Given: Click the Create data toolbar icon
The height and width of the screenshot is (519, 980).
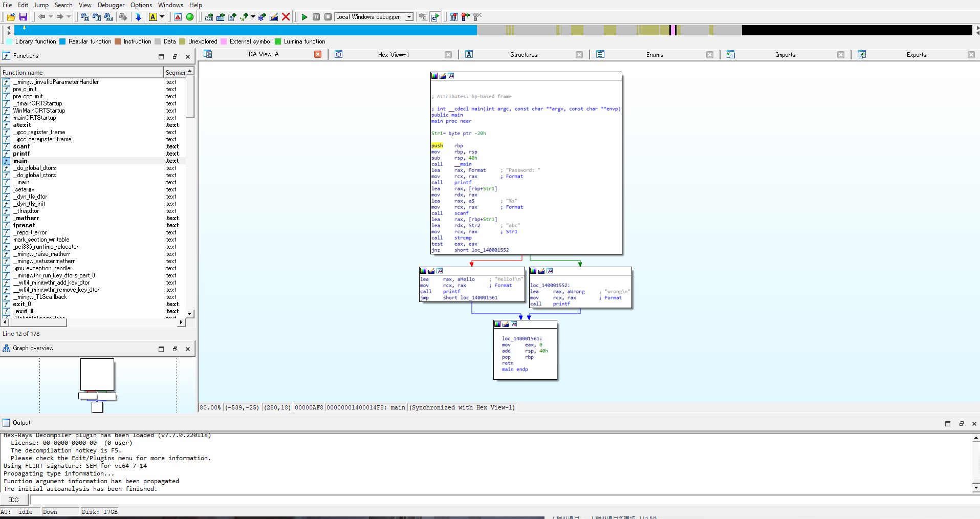Looking at the screenshot, I should (220, 17).
